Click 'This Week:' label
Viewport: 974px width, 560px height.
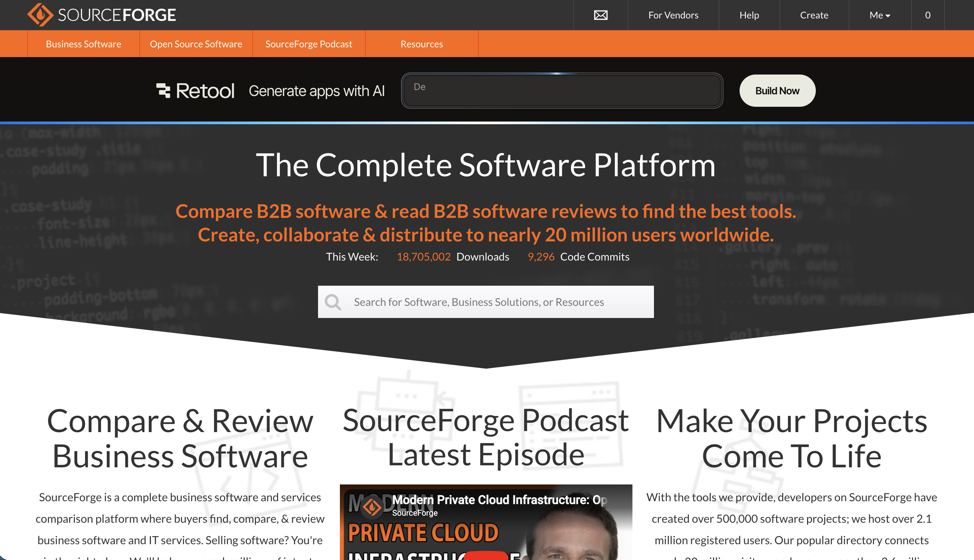(352, 256)
